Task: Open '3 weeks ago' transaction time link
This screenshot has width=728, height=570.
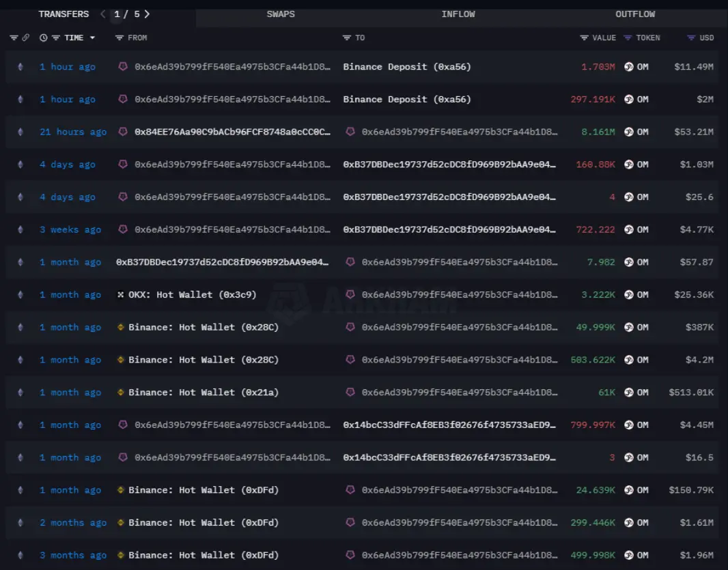Action: (70, 229)
